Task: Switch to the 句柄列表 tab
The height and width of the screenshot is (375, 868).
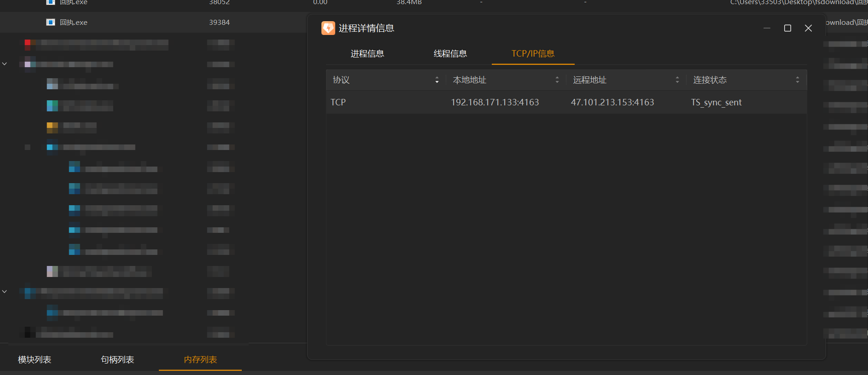Action: (x=117, y=359)
